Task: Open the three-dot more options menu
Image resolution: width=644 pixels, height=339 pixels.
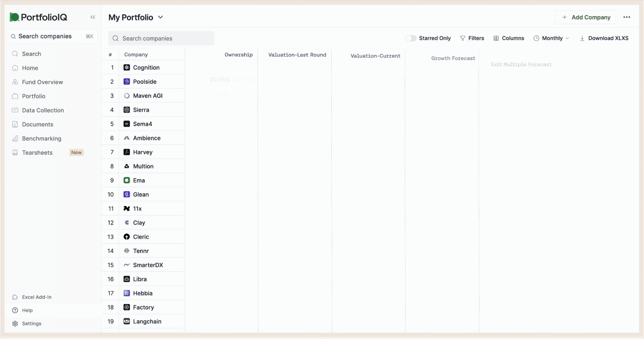Action: pyautogui.click(x=627, y=17)
